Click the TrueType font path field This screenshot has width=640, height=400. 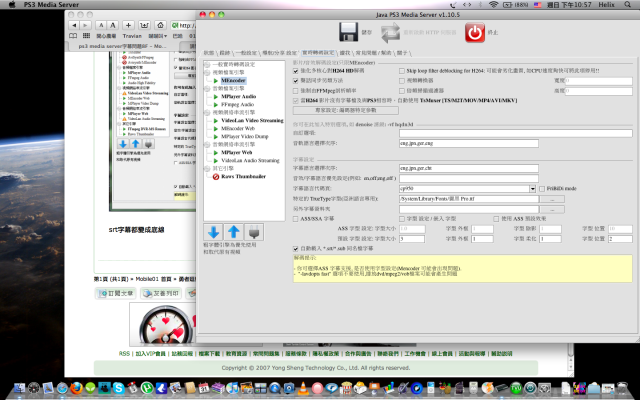[x=469, y=199]
